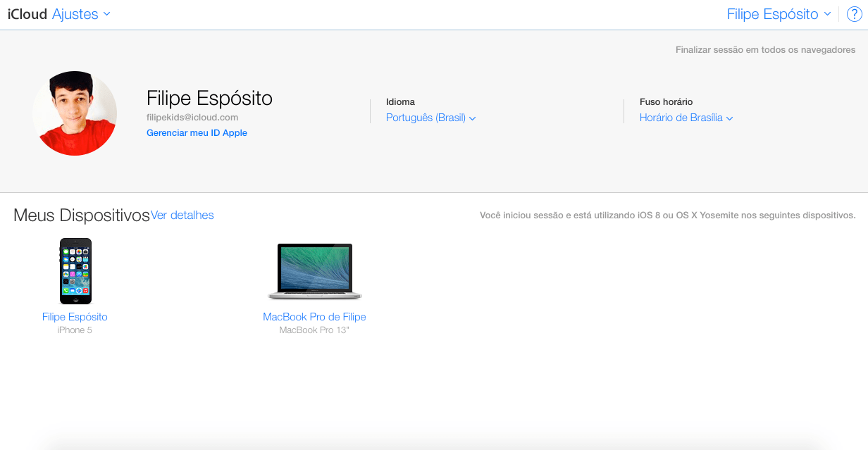This screenshot has width=868, height=450.
Task: Open MacBook Pro de Filipe device link
Action: (x=314, y=317)
